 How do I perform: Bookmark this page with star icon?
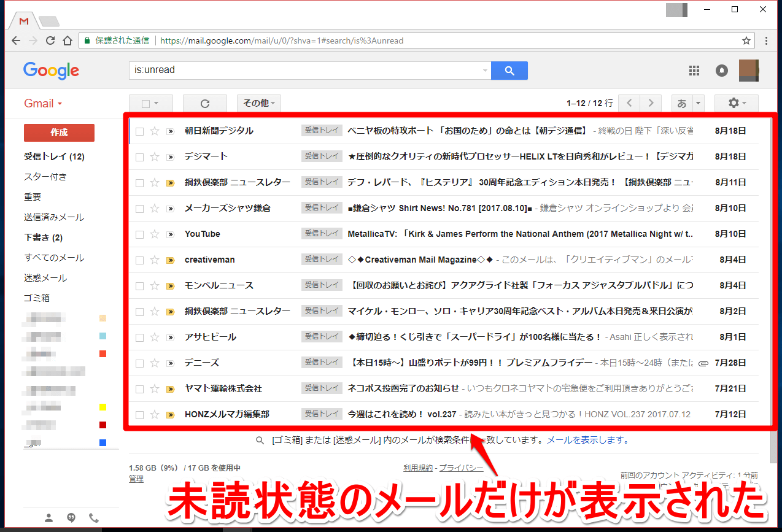pyautogui.click(x=746, y=40)
